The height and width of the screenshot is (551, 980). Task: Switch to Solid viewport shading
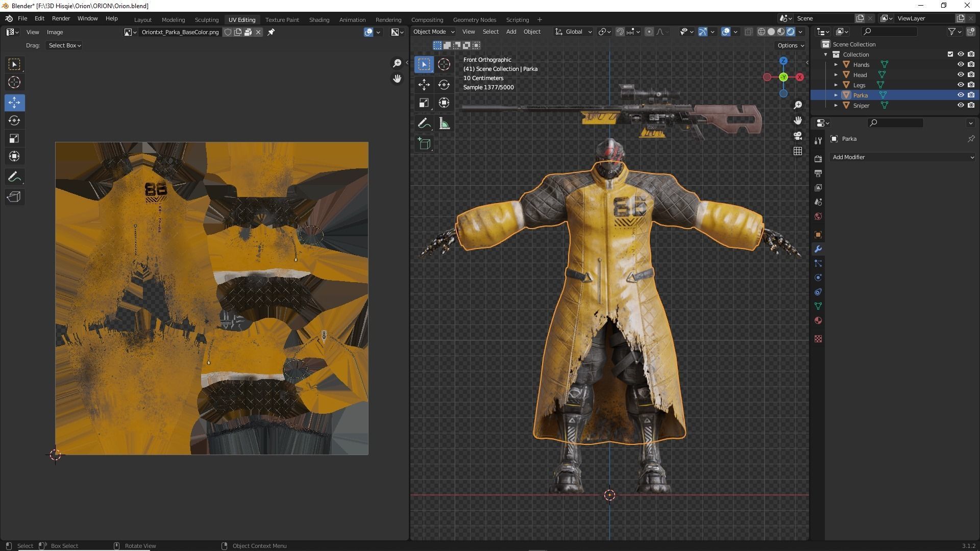coord(771,32)
